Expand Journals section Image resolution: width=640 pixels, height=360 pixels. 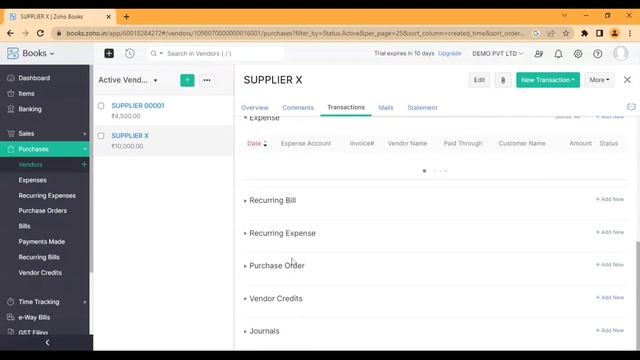point(262,331)
